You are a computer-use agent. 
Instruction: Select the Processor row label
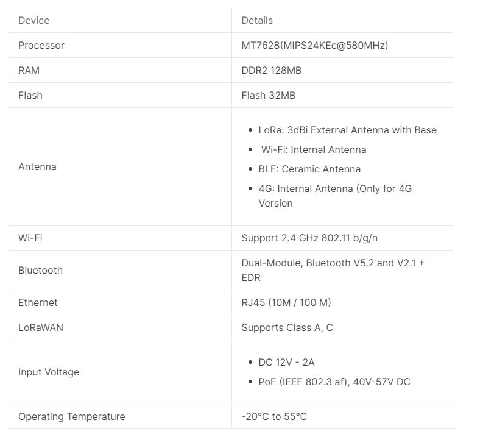point(41,45)
